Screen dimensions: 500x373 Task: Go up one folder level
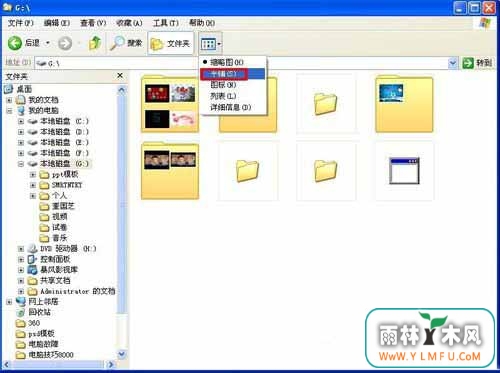pyautogui.click(x=95, y=43)
